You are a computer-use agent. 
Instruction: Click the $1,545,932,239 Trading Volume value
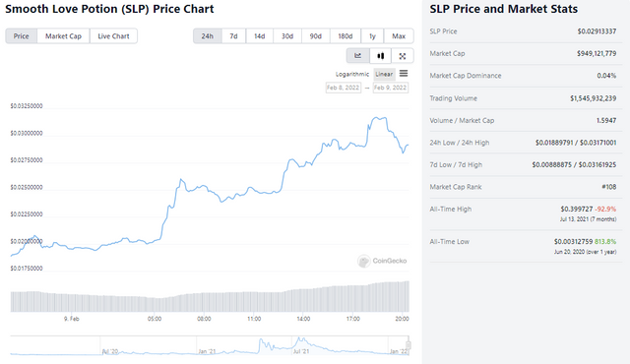click(593, 98)
